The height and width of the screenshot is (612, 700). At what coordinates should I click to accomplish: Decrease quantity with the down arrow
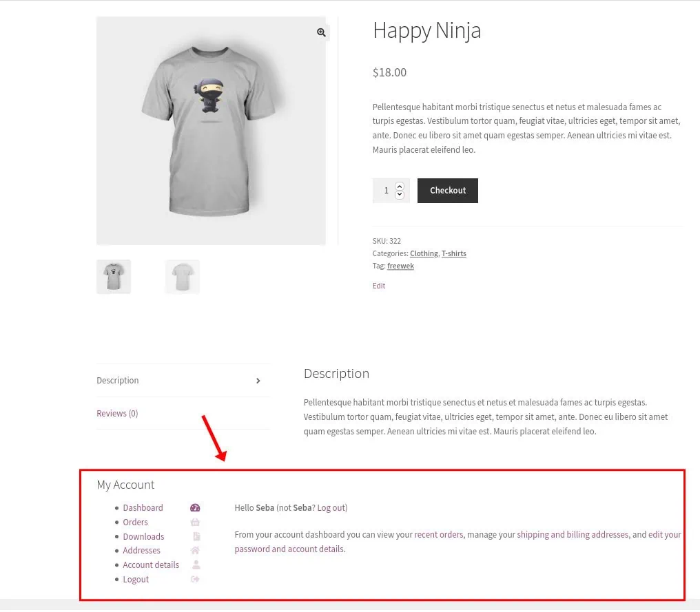point(400,195)
